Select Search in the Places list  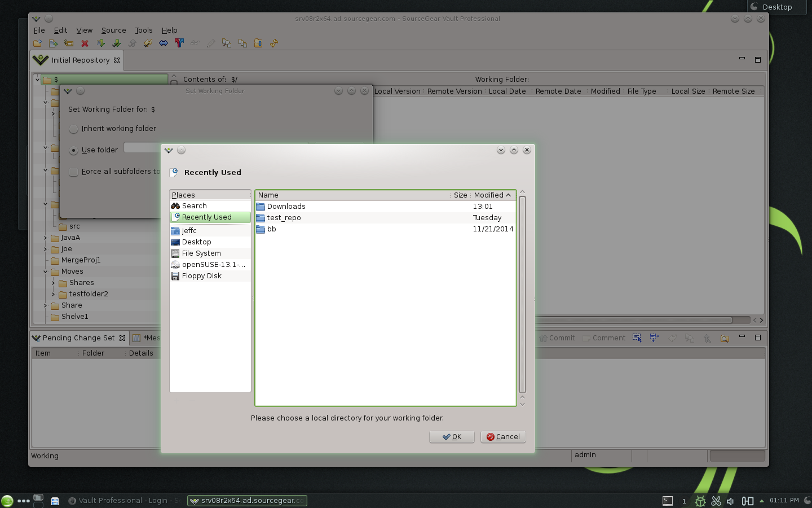[210, 206]
